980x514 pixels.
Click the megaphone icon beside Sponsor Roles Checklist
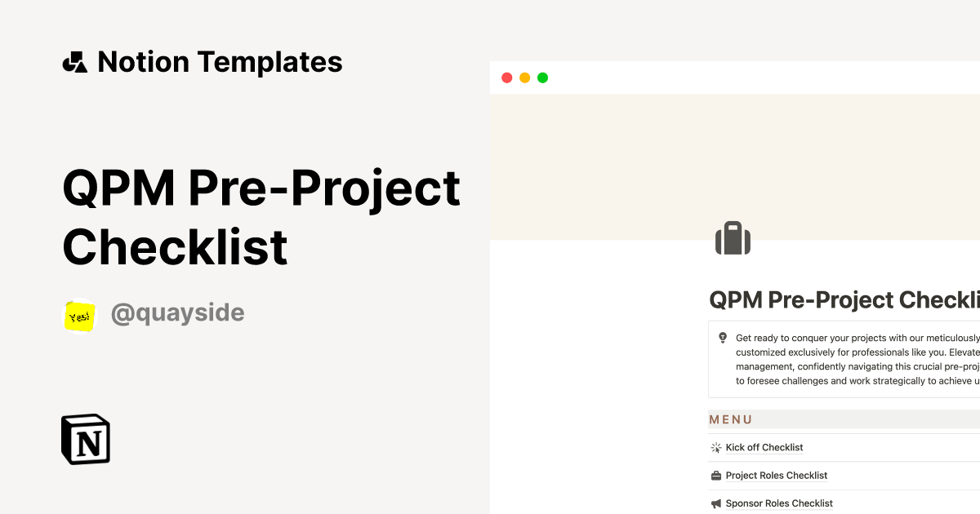[715, 503]
